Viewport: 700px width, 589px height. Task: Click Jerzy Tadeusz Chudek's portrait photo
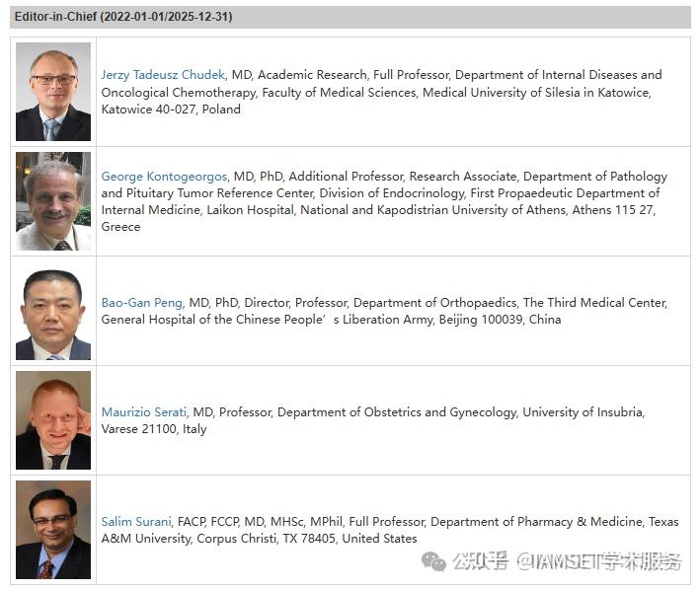coord(53,92)
